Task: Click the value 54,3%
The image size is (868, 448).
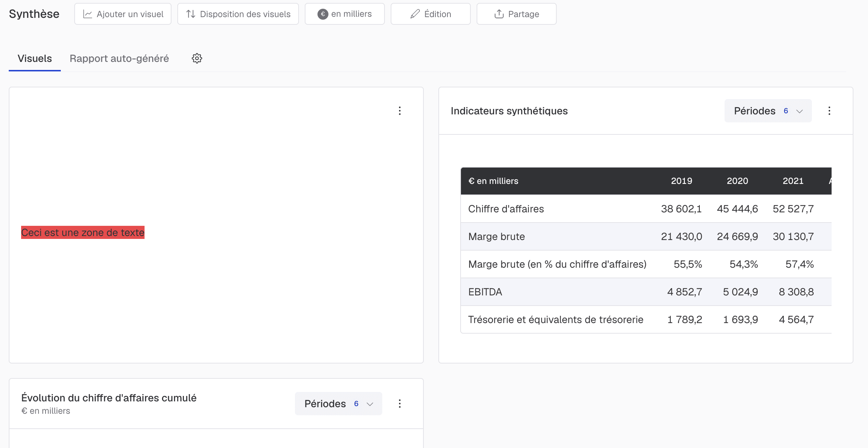Action: coord(743,264)
